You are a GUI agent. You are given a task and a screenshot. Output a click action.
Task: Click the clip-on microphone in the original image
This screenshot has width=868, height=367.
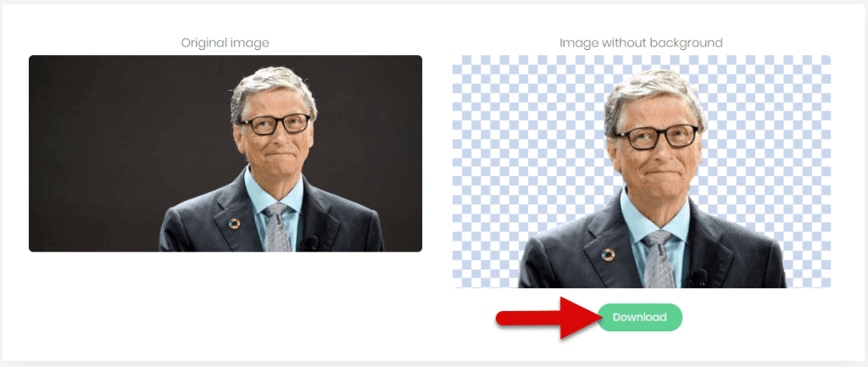pos(310,242)
